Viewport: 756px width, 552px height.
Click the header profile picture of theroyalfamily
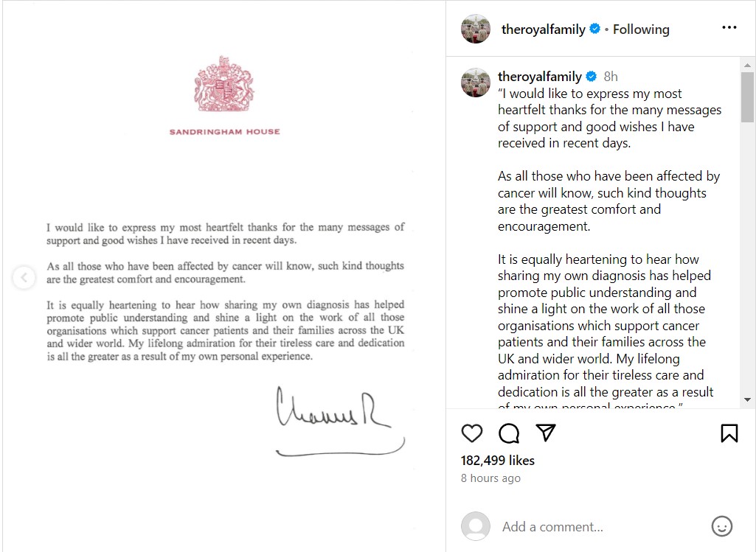point(476,29)
